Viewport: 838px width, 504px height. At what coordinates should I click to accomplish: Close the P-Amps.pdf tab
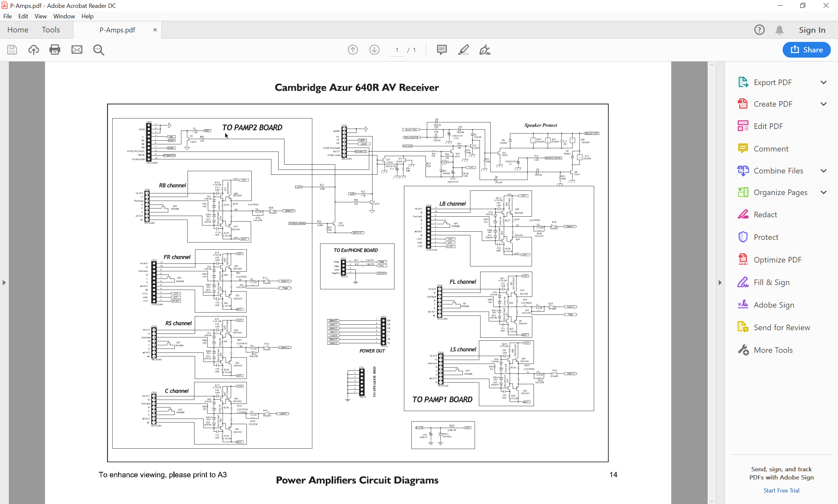pyautogui.click(x=155, y=30)
